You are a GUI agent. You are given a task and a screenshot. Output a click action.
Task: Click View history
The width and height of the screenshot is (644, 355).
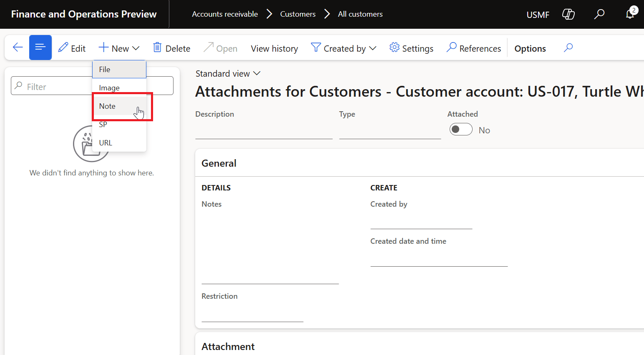point(274,48)
